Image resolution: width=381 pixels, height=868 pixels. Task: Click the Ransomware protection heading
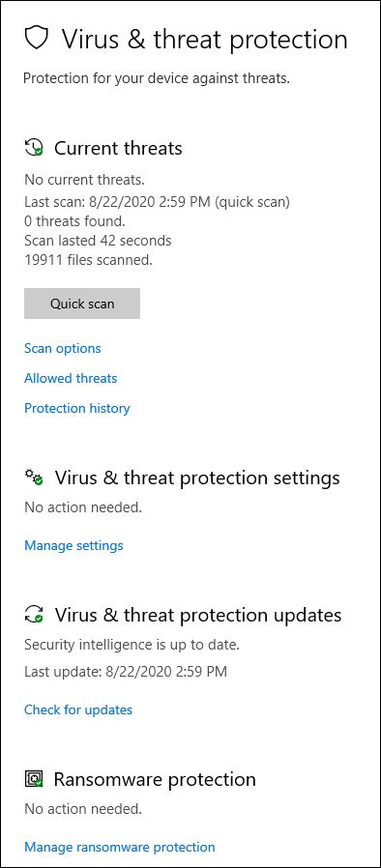(155, 779)
